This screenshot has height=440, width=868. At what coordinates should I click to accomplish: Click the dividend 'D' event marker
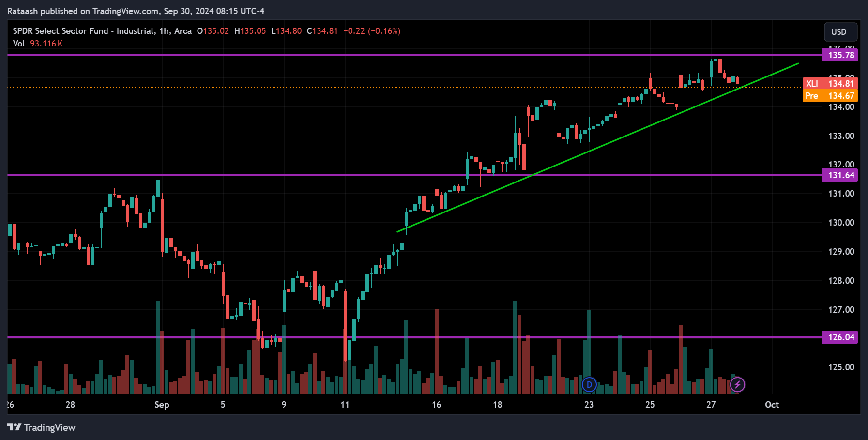[x=589, y=385]
